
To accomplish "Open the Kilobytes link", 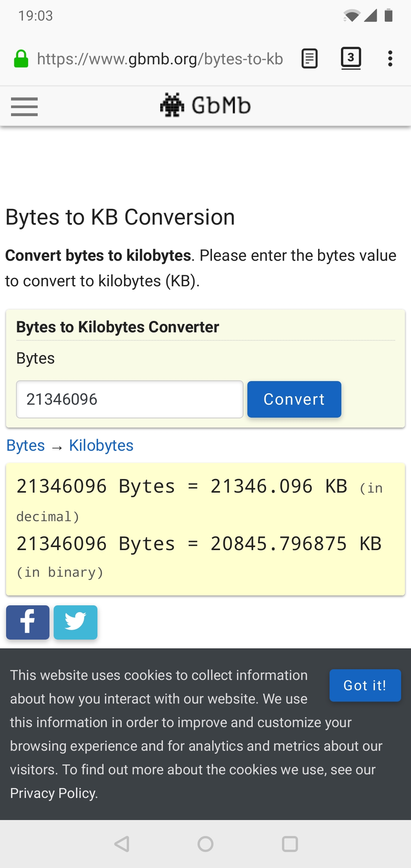I will [100, 445].
